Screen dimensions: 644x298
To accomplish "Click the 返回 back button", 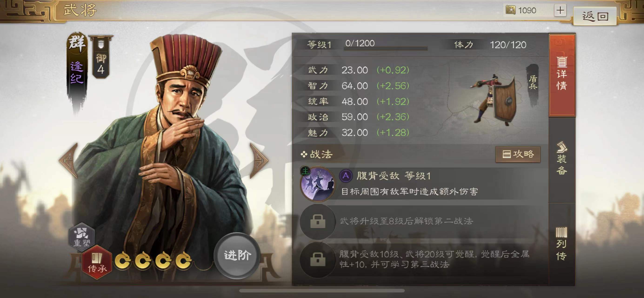I will tap(595, 16).
